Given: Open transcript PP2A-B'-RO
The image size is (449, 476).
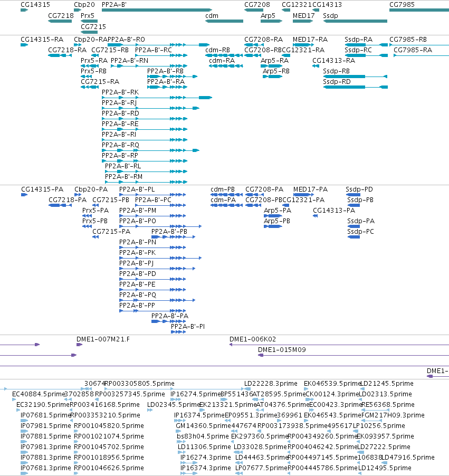Looking at the screenshot, I should [x=126, y=40].
